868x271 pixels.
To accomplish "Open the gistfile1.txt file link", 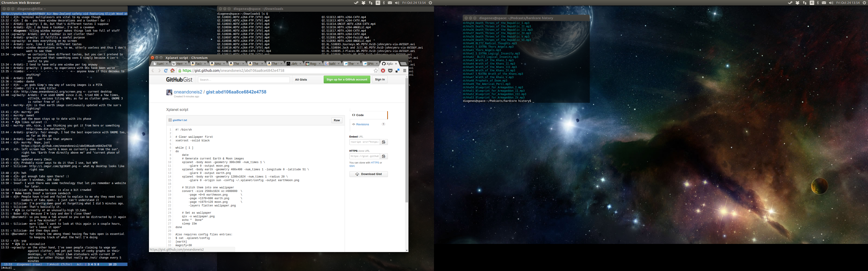I will point(180,120).
